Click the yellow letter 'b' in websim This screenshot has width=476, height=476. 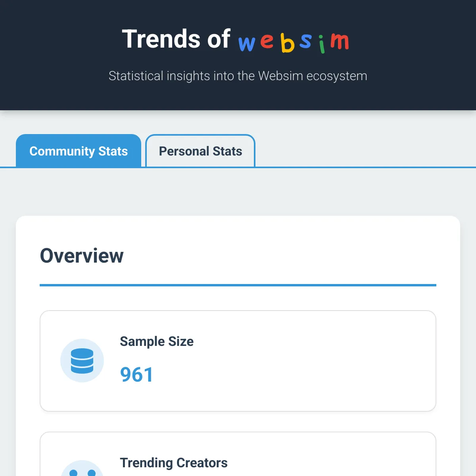[288, 42]
